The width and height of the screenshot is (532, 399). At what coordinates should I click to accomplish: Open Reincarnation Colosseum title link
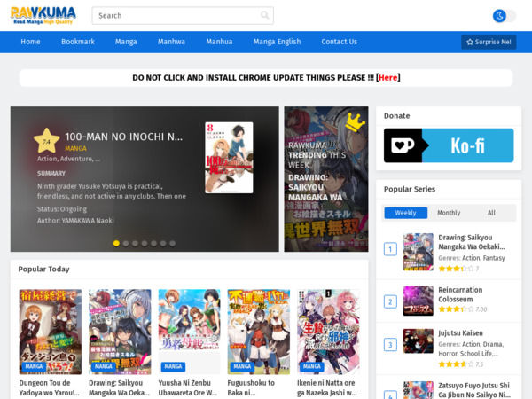pyautogui.click(x=460, y=294)
